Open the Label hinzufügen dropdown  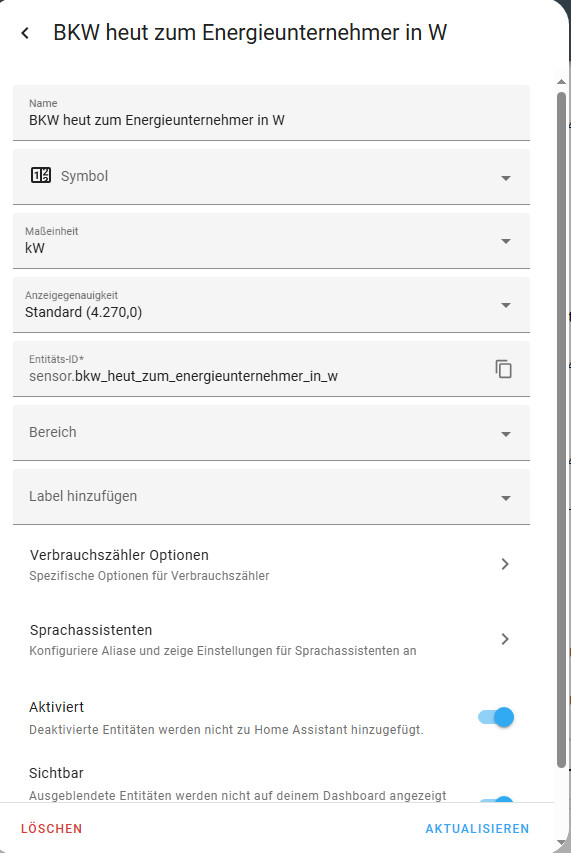(271, 497)
